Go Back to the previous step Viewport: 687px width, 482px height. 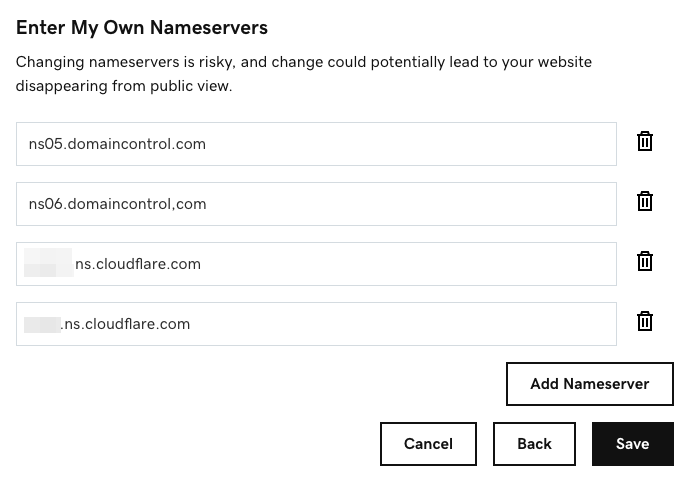point(534,444)
